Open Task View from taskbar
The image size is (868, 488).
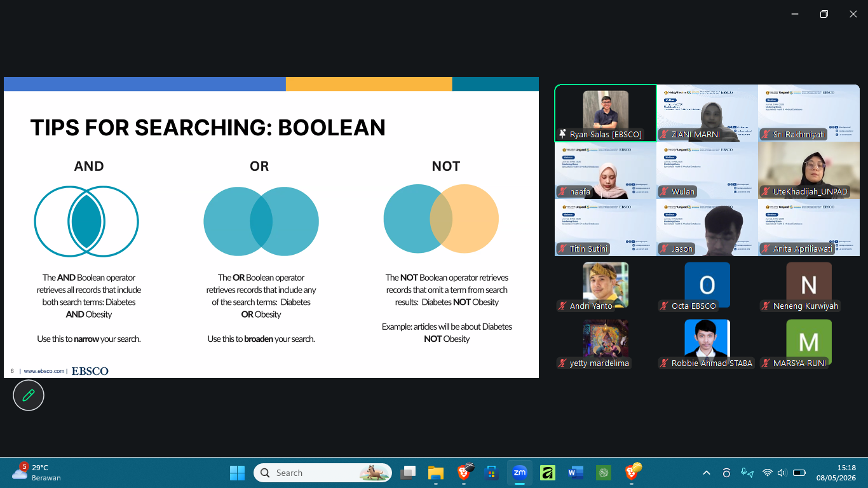407,473
